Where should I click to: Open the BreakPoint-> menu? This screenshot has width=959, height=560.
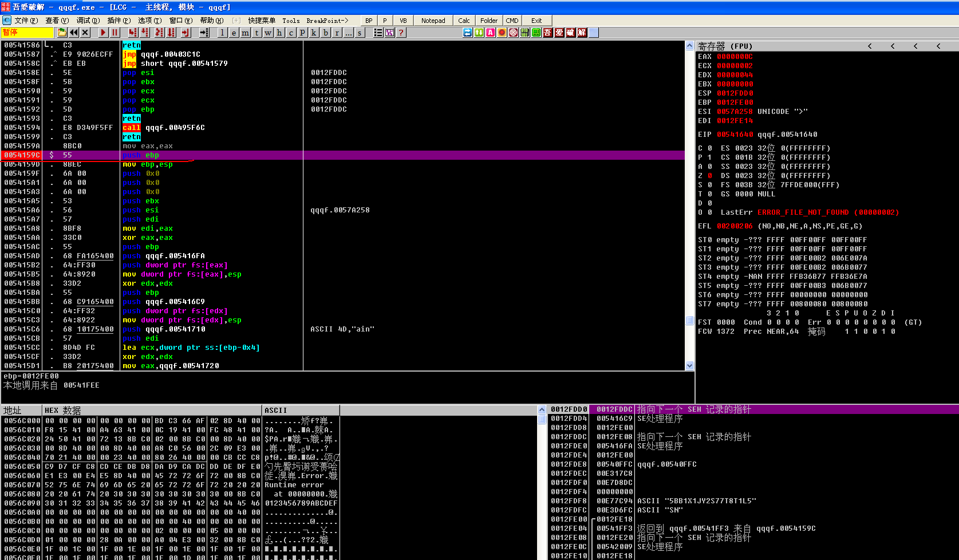point(327,21)
